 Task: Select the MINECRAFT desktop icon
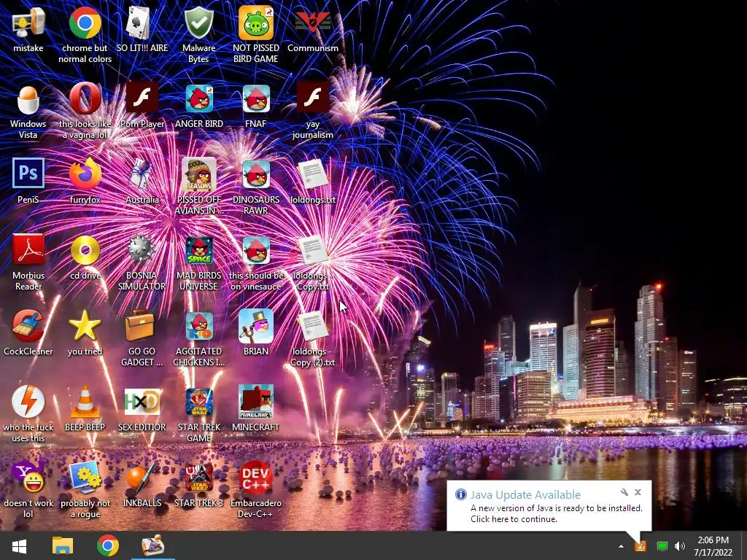click(x=256, y=402)
